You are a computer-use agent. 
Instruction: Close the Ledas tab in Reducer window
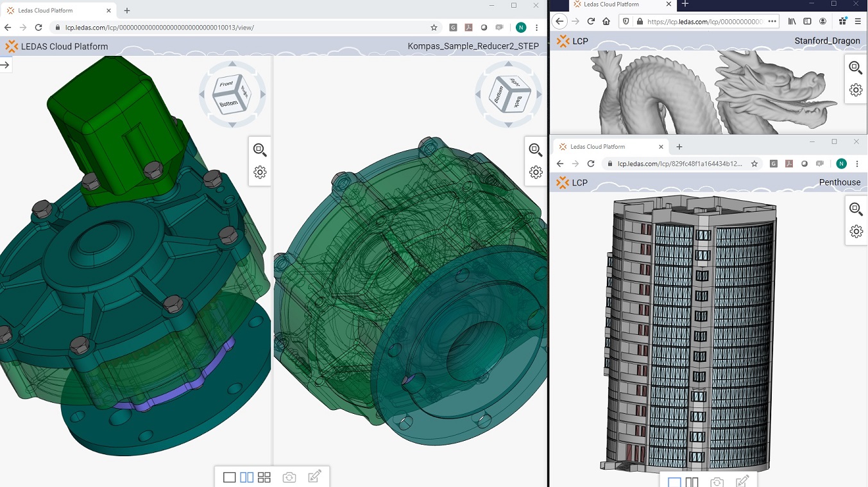tap(109, 10)
